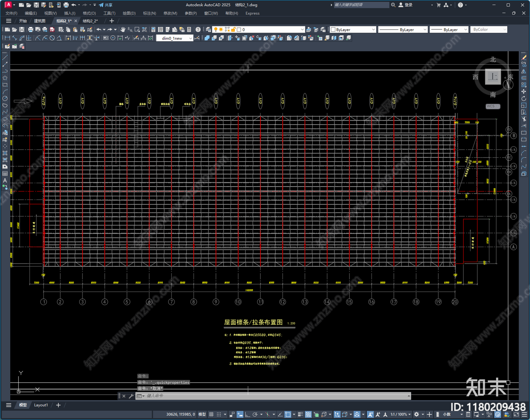Select the Erase modify tool
530x420 pixels.
point(524,57)
